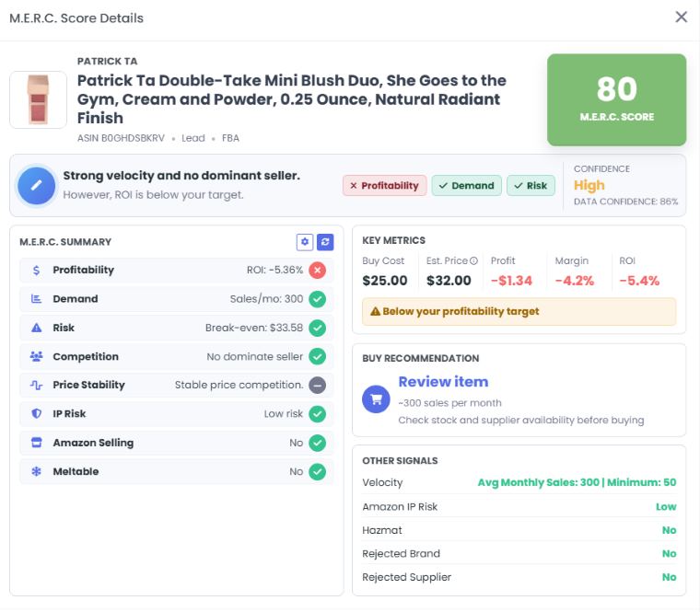Click the Meltable snowflake icon
The height and width of the screenshot is (612, 700).
(x=36, y=471)
